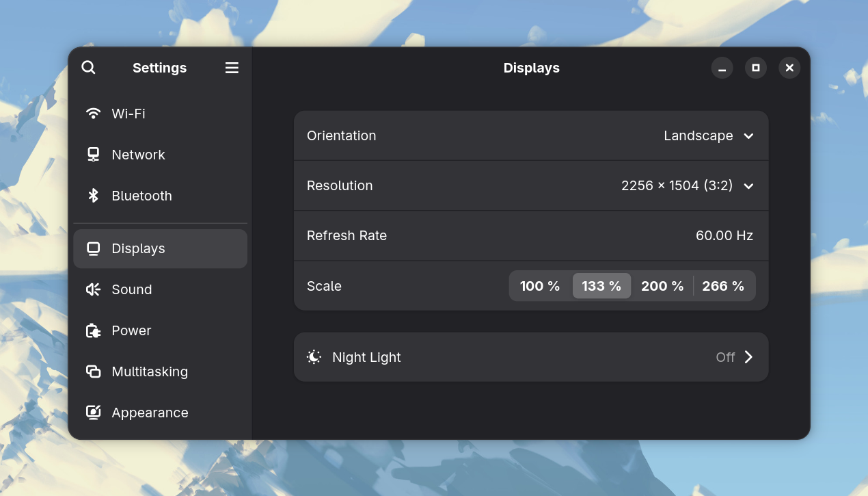Set display scale to 100 %
This screenshot has width=868, height=496.
540,286
